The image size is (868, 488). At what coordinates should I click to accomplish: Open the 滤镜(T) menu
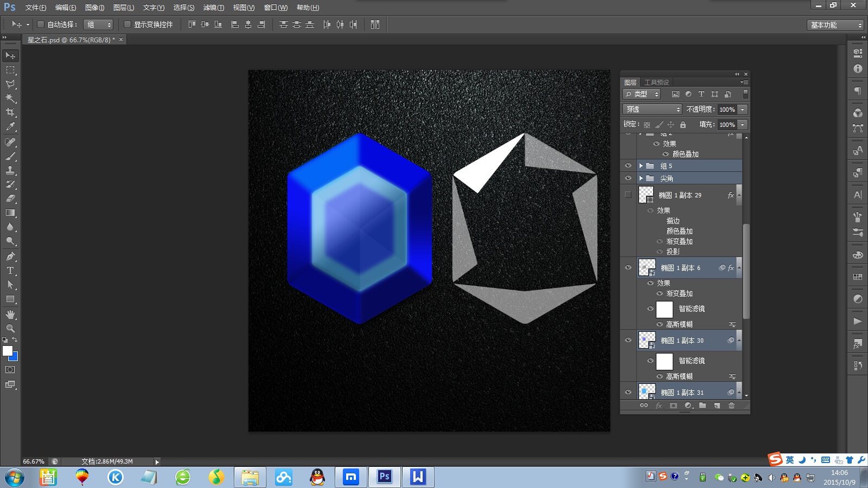213,8
